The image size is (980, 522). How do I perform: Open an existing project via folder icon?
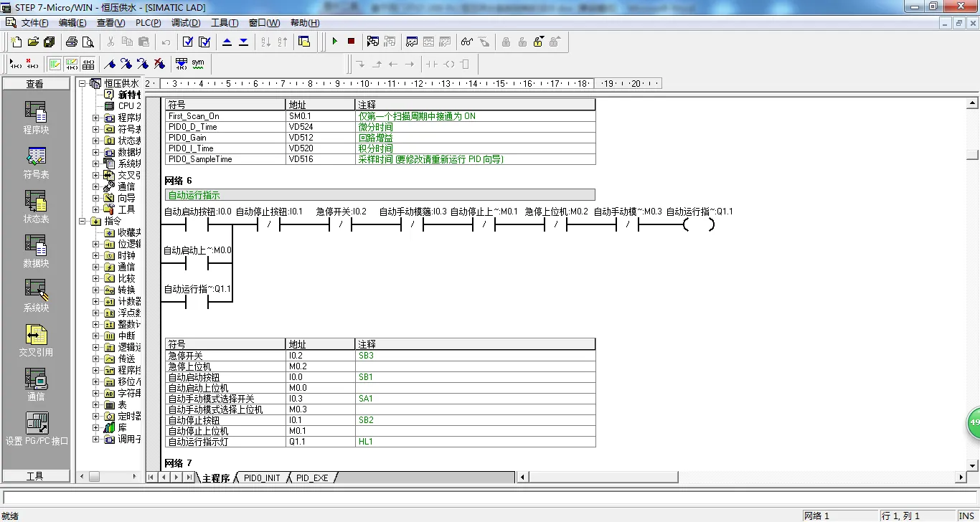(x=33, y=42)
